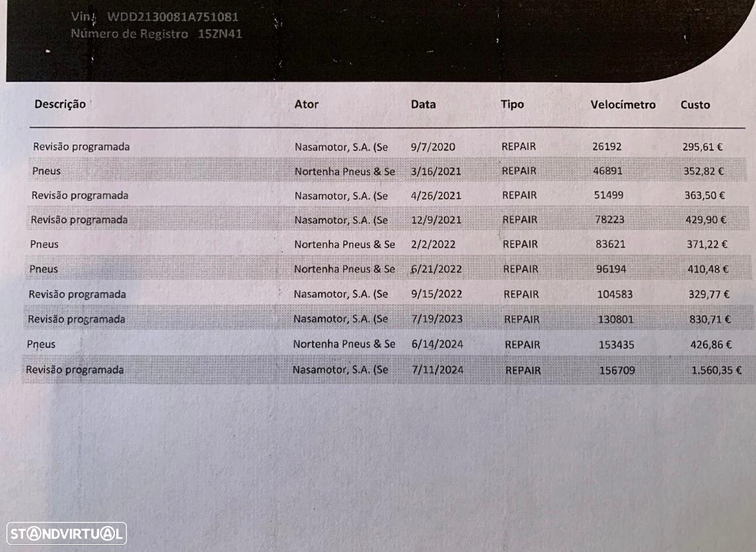
Task: Click the Data column header
Action: 423,104
